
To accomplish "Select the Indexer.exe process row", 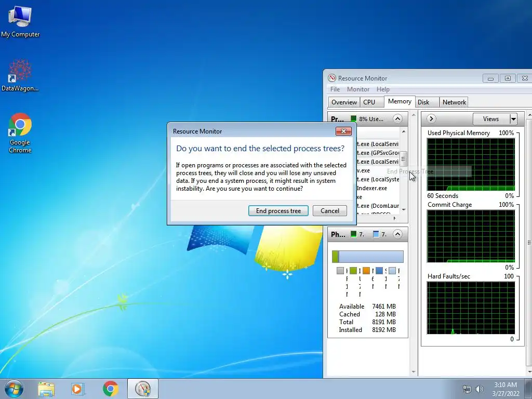I will (378, 188).
